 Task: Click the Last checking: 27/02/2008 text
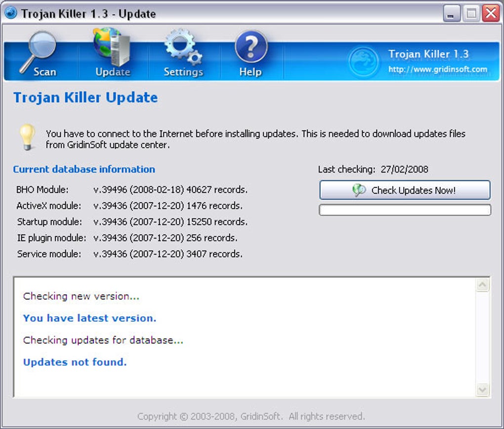(x=373, y=169)
